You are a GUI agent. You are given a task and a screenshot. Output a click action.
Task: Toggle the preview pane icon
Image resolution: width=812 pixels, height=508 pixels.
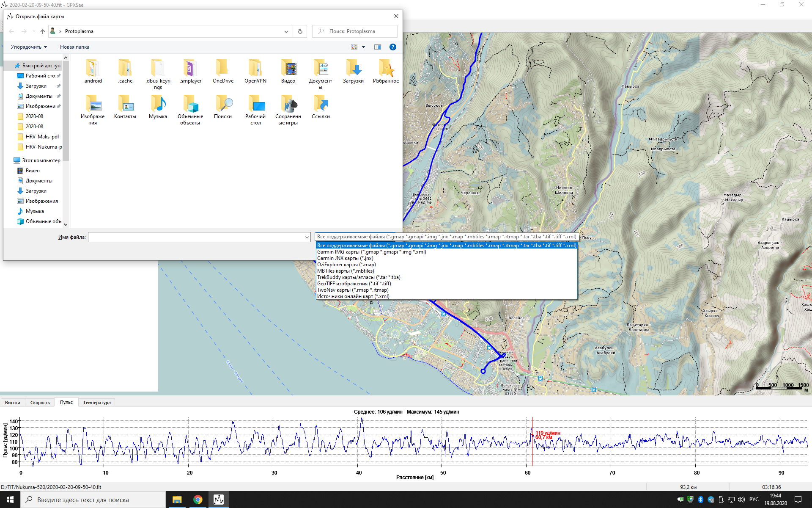point(378,47)
